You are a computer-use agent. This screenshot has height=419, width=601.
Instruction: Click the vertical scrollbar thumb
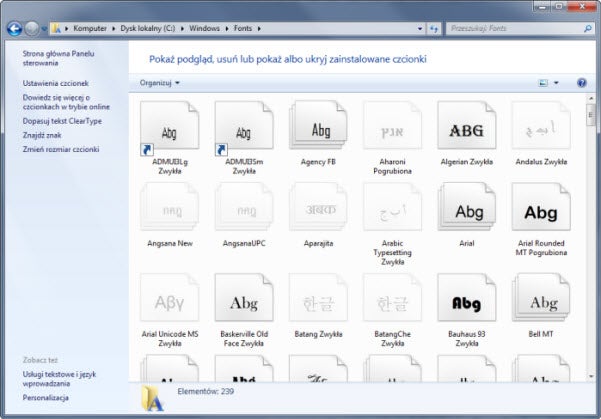click(591, 115)
